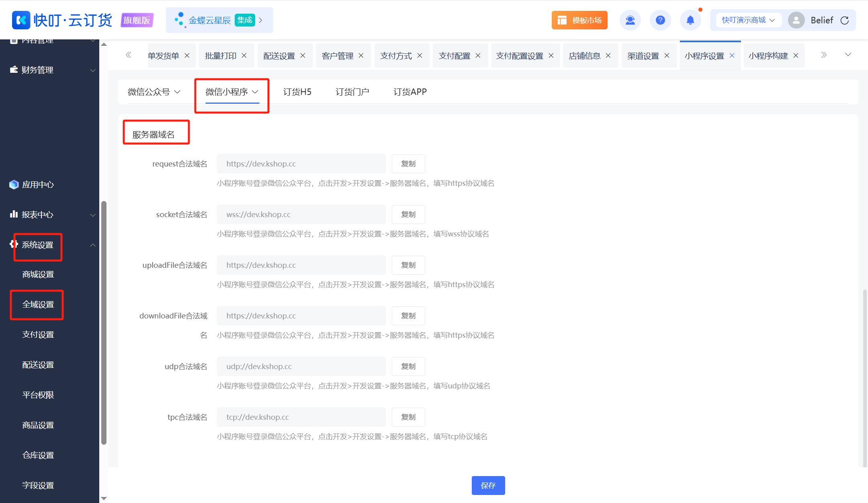
Task: Click the 报表中心 bar chart icon
Action: point(14,214)
